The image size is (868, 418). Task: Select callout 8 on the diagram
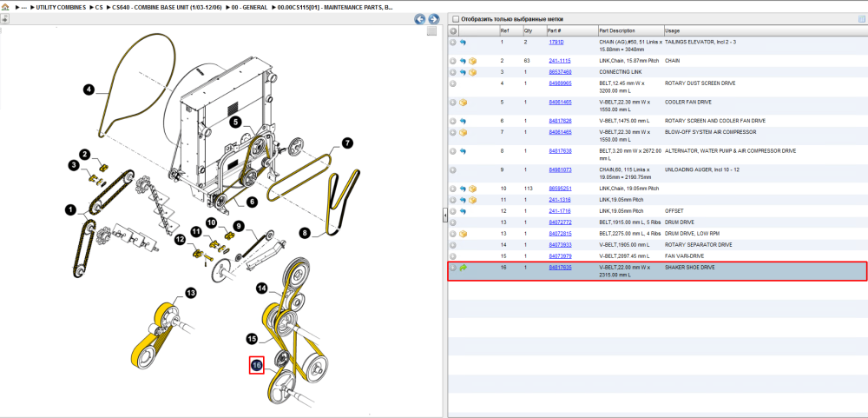pyautogui.click(x=305, y=233)
